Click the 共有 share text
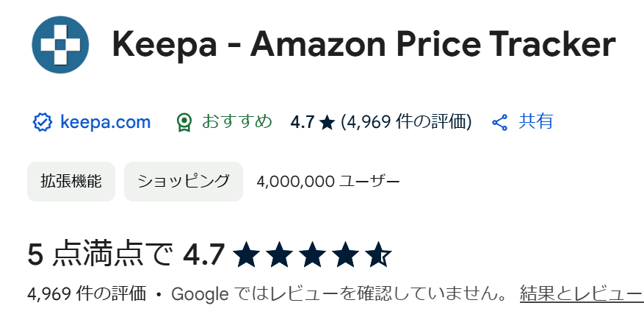 pos(536,122)
